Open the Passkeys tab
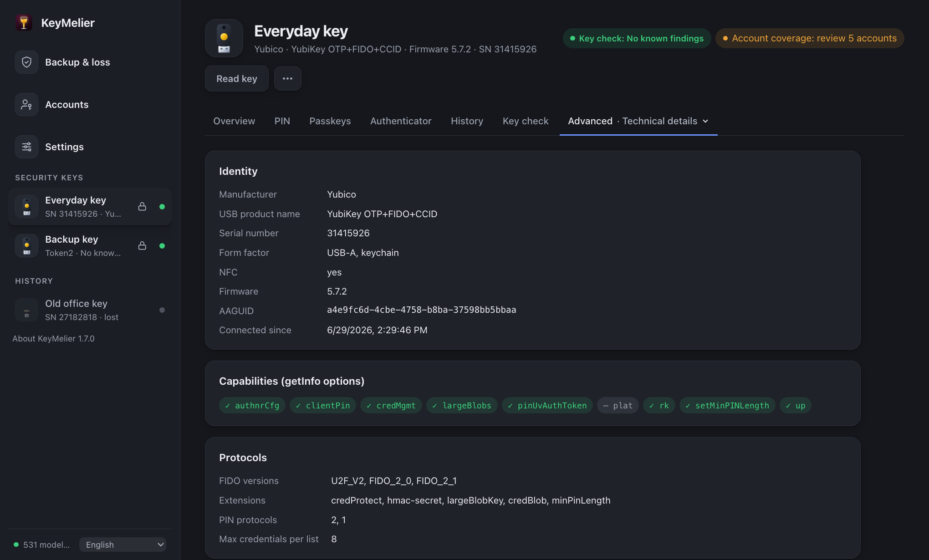Viewport: 929px width, 560px height. coord(330,121)
